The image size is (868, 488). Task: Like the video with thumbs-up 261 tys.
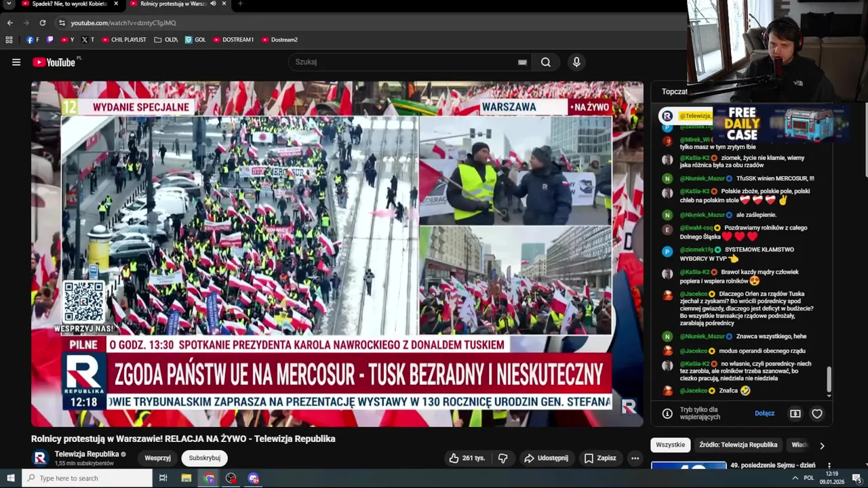pos(467,458)
